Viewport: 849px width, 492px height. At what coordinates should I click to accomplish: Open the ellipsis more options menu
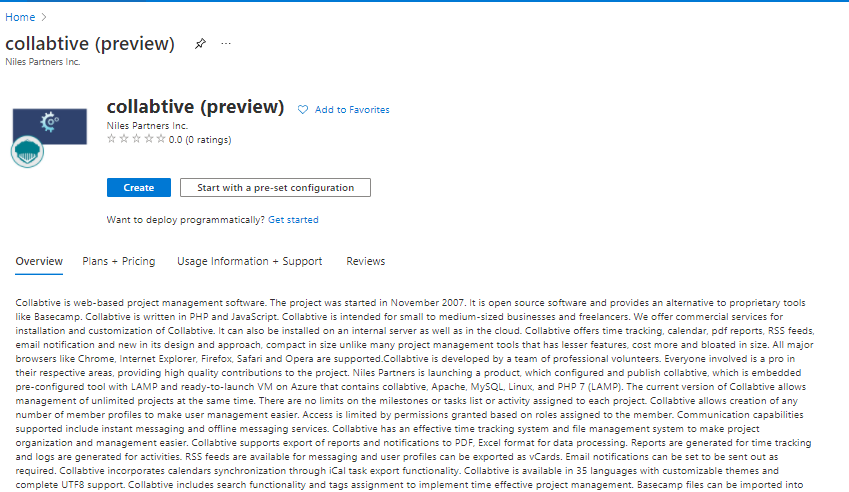[x=226, y=44]
